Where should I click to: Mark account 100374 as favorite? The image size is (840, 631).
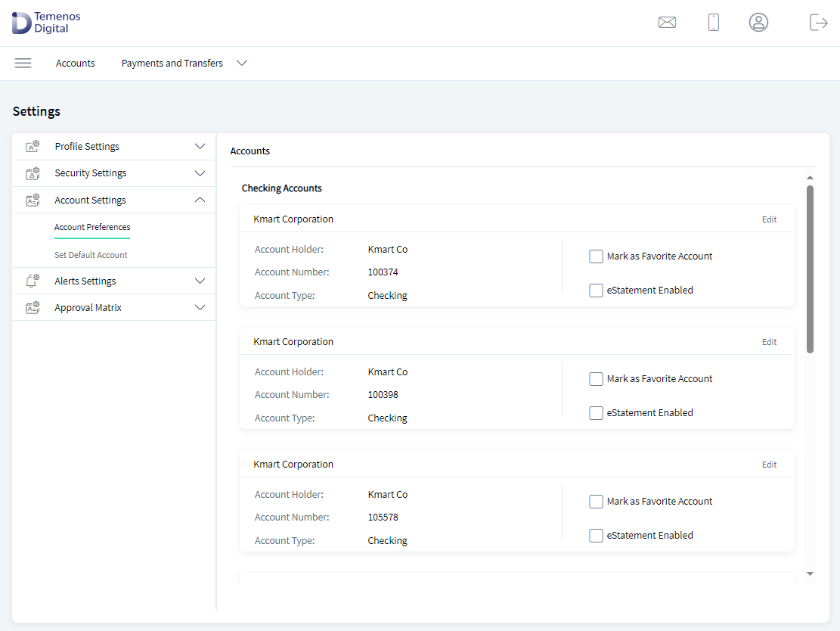597,256
